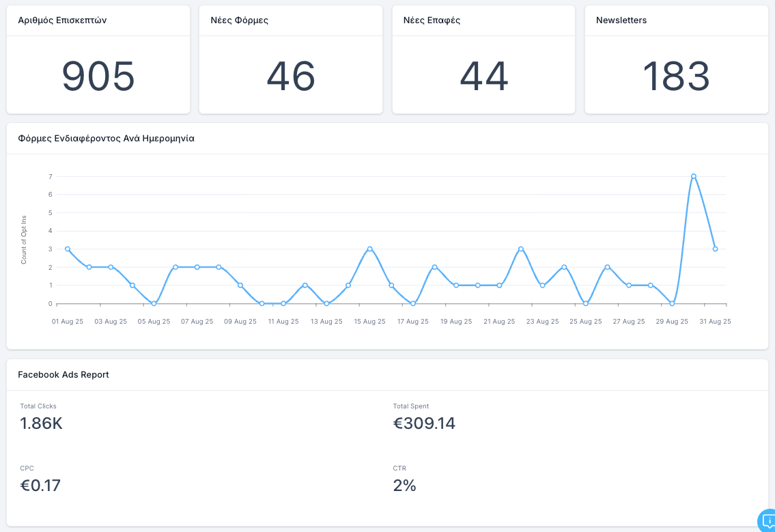Screen dimensions: 775x532
Task: Open the chat support widget icon
Action: [x=767, y=520]
